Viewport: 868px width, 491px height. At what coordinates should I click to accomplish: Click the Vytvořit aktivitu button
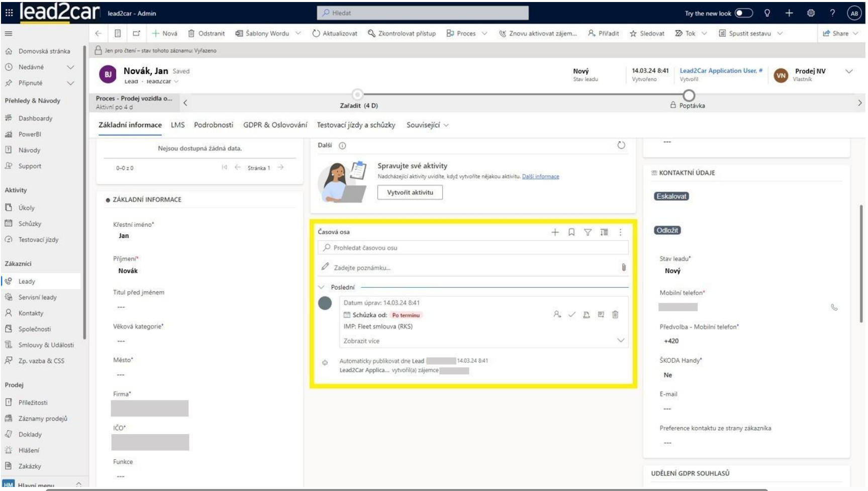pos(410,192)
